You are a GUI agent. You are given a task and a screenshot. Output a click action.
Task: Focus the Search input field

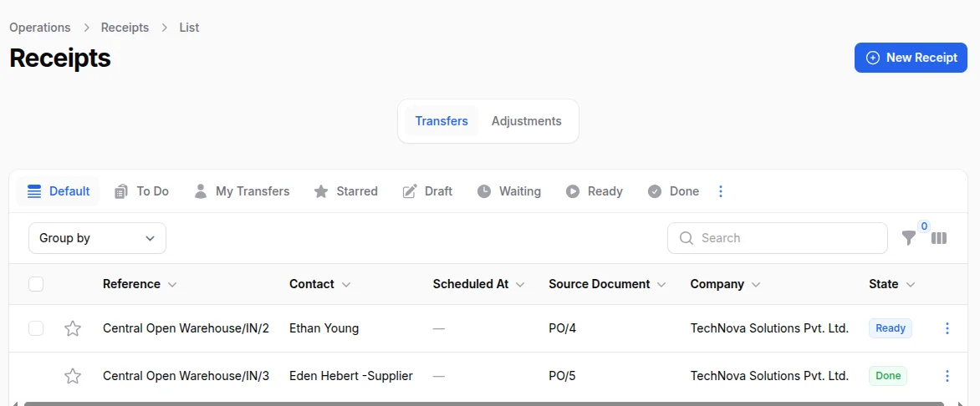(x=786, y=238)
